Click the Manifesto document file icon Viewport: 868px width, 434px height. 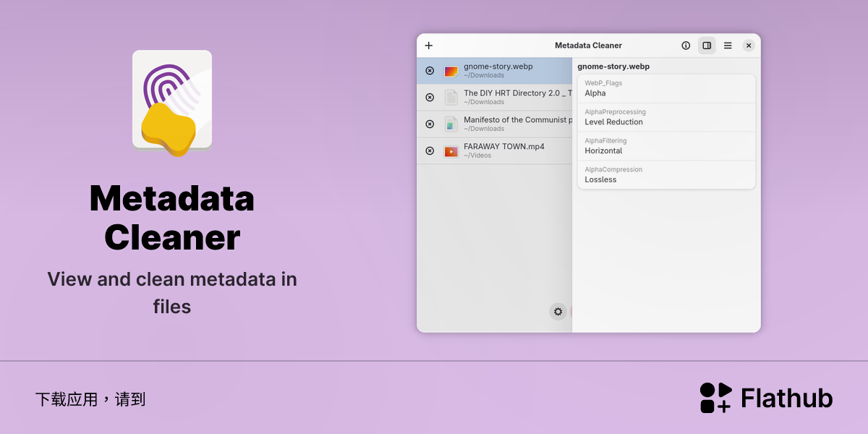coord(451,124)
